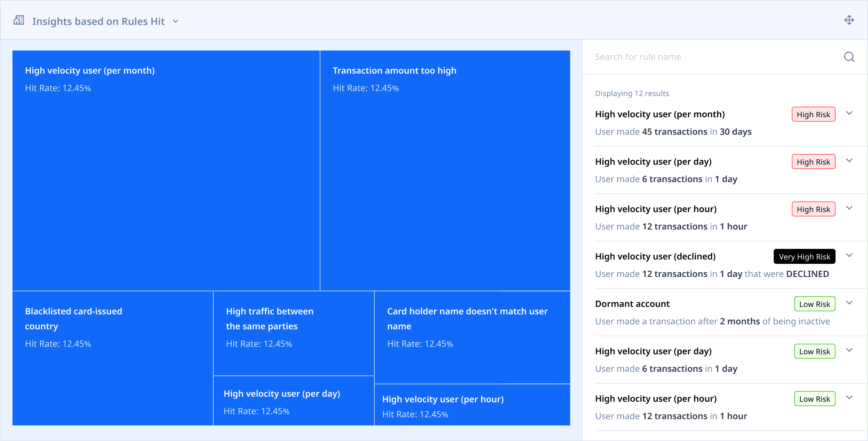The height and width of the screenshot is (441, 868).
Task: Expand the Low Risk per hour rule
Action: click(849, 398)
